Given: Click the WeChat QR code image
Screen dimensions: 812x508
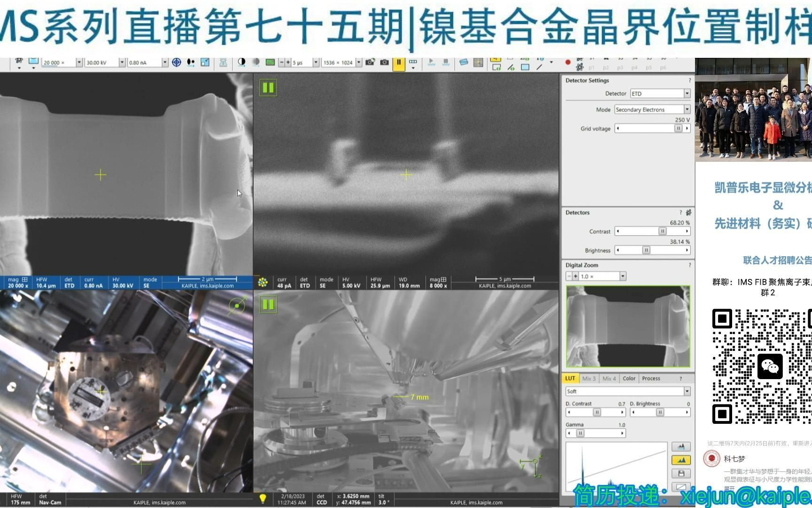Looking at the screenshot, I should click(762, 366).
